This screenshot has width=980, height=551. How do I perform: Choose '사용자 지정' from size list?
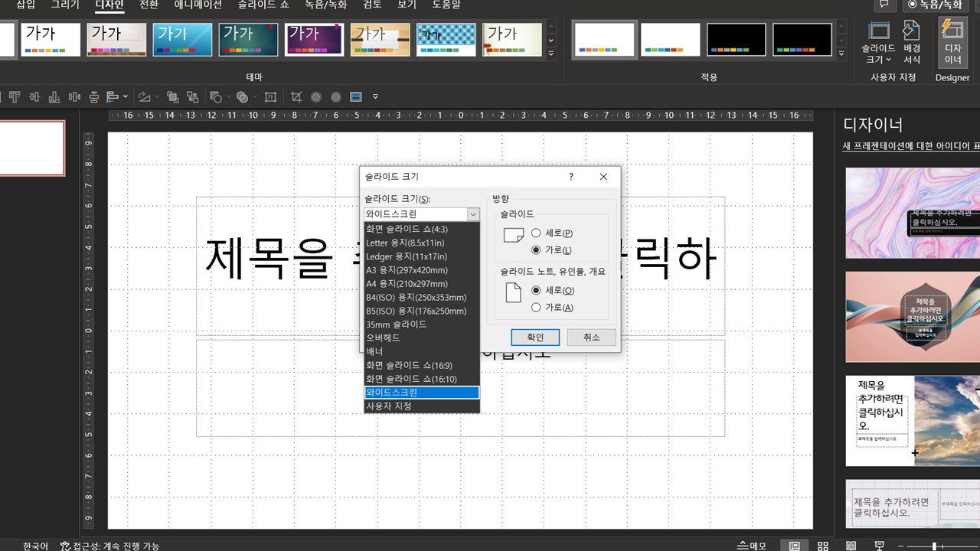coord(422,406)
